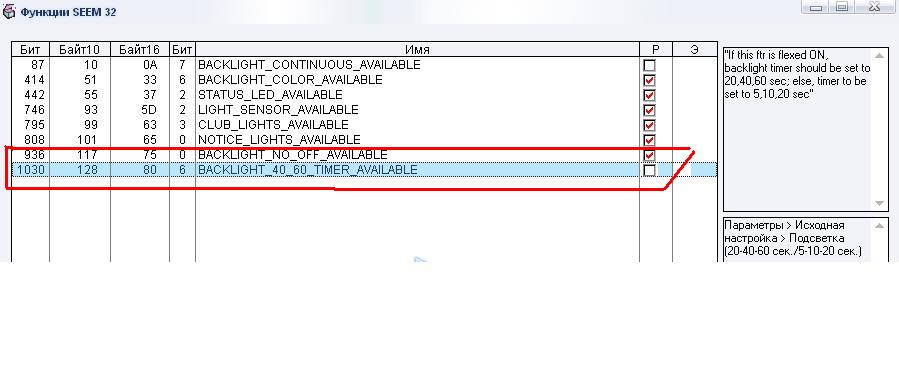Uncheck LIGHT_SENSOR_AVAILABLE checkbox

coord(650,110)
